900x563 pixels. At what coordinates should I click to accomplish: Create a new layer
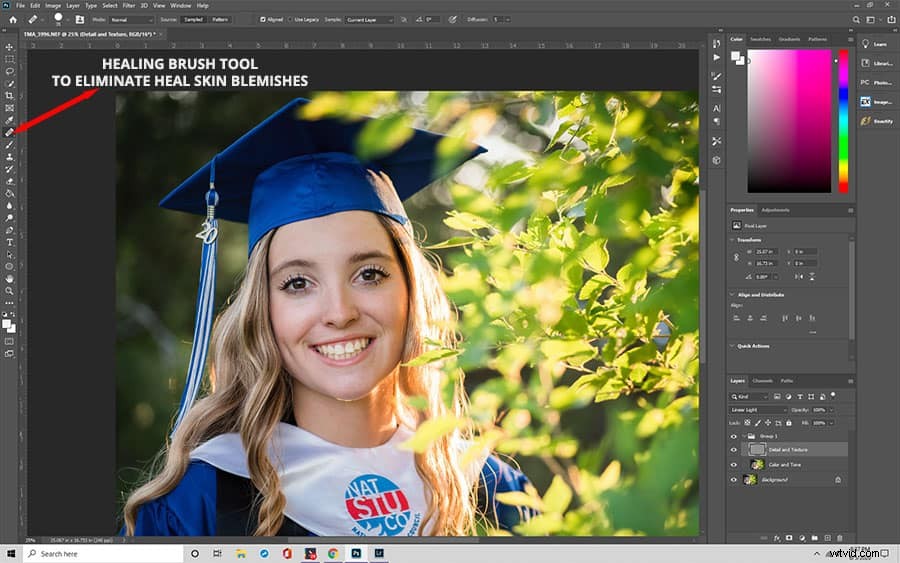(x=827, y=538)
